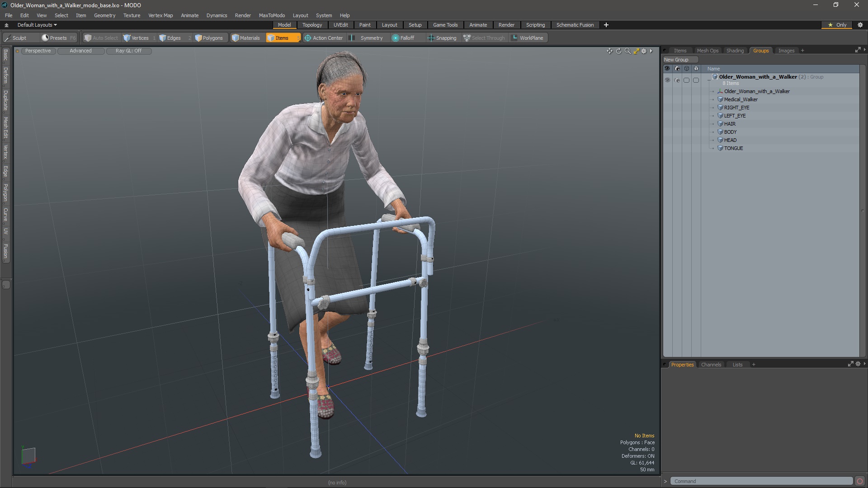Add a new layout tab with plus
The height and width of the screenshot is (488, 868).
[x=606, y=25]
